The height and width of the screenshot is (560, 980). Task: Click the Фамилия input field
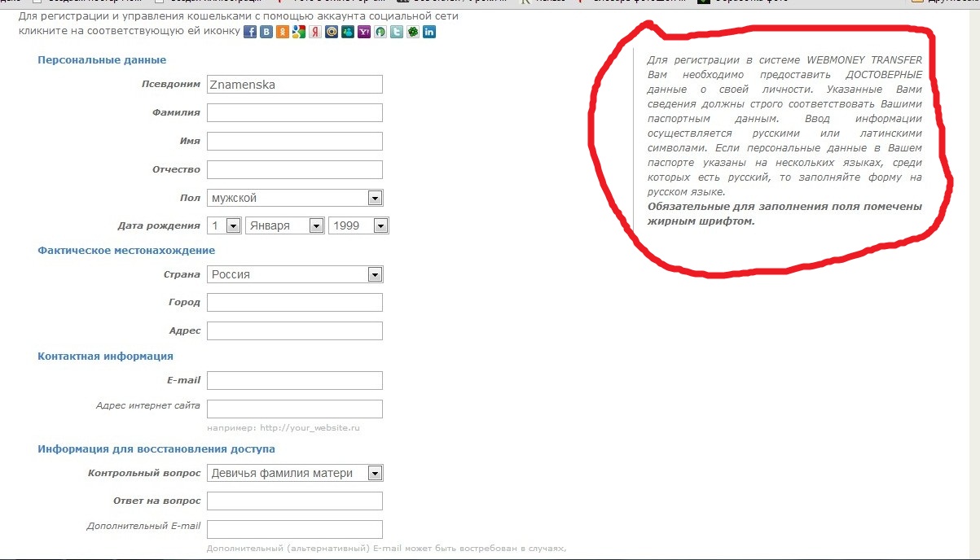coord(295,112)
